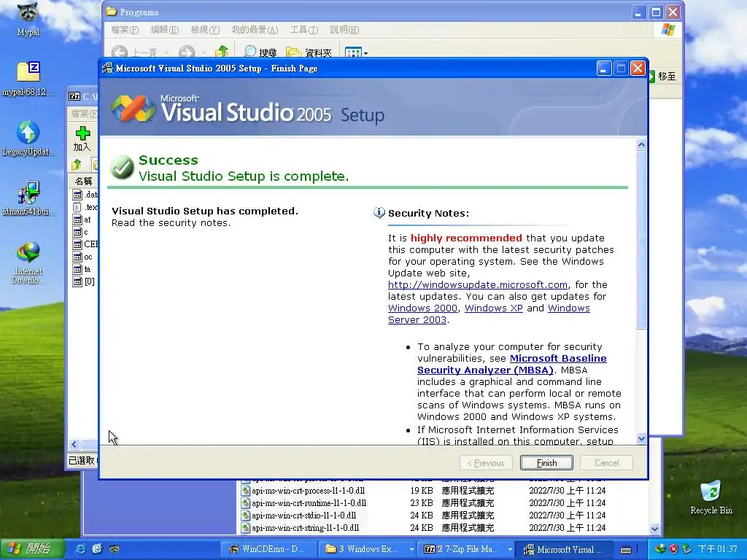Click the green Success checkmark icon

tap(122, 167)
